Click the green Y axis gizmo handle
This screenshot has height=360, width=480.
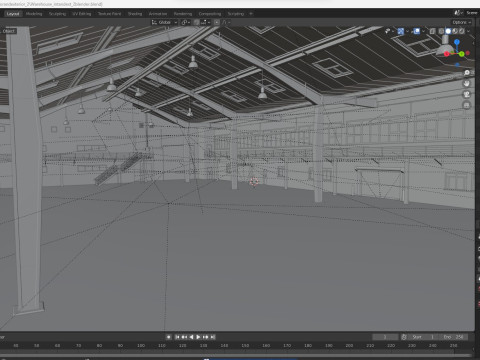click(462, 54)
